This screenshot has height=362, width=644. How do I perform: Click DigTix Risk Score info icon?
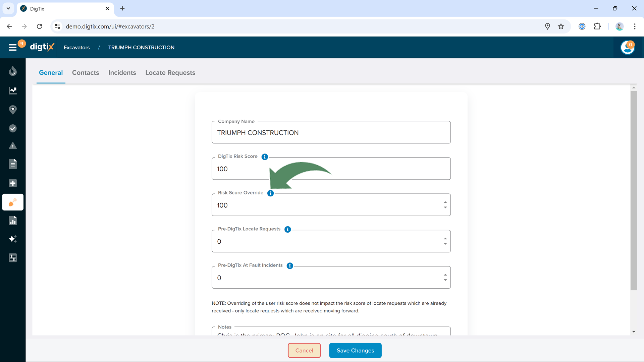[265, 157]
